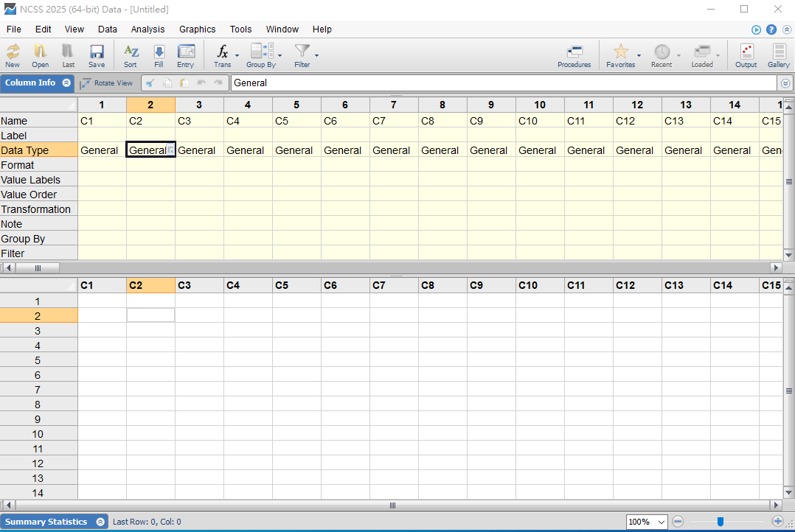795x532 pixels.
Task: Expand the Favorites dropdown arrow
Action: pos(639,56)
